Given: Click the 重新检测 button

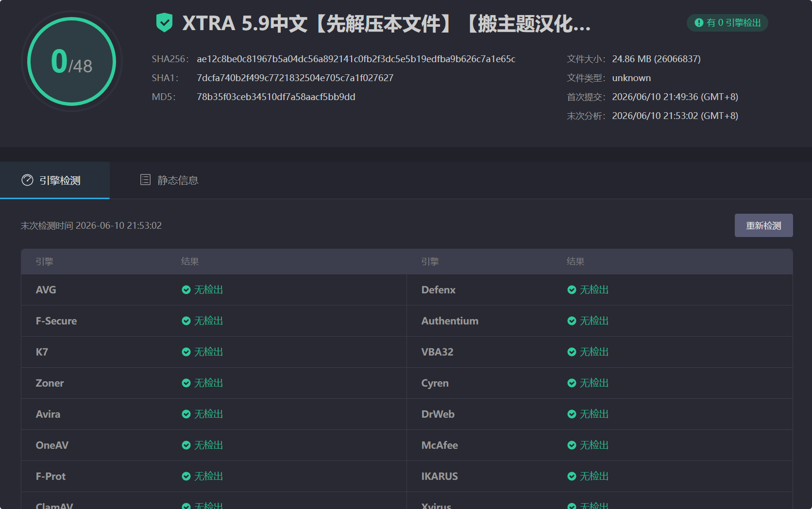Looking at the screenshot, I should [x=763, y=225].
